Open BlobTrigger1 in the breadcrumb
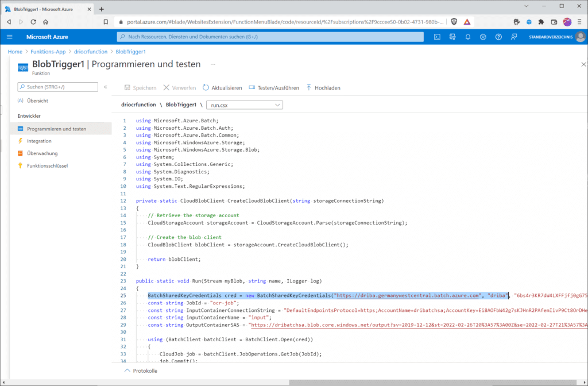The height and width of the screenshot is (386, 588). click(x=131, y=52)
